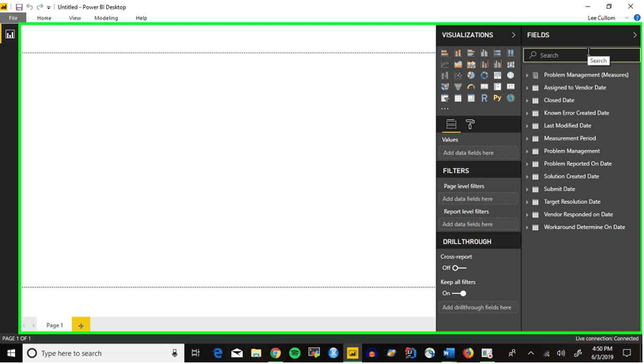Expand Problem Management (Measures) table
This screenshot has width=644, height=364.
click(x=527, y=75)
